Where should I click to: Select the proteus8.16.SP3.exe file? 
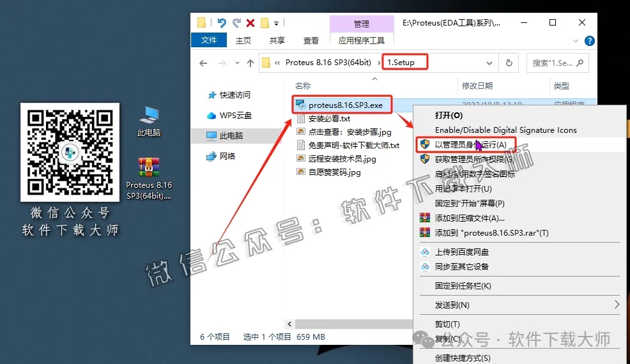[x=345, y=105]
